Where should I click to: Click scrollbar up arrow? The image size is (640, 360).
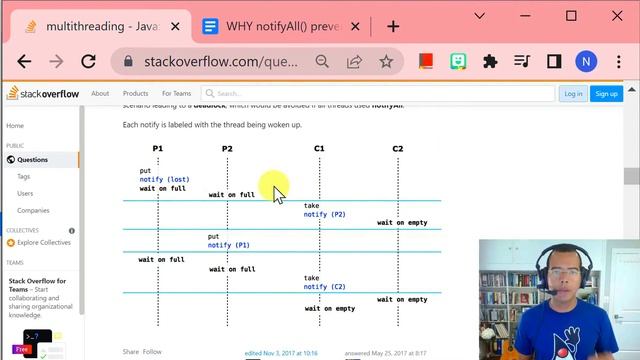631,89
